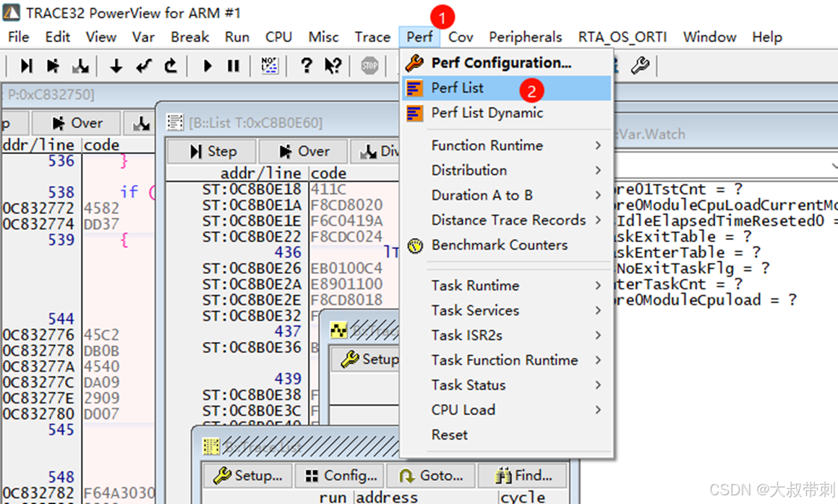
Task: Expand Function Runtime submenu
Action: (x=506, y=145)
